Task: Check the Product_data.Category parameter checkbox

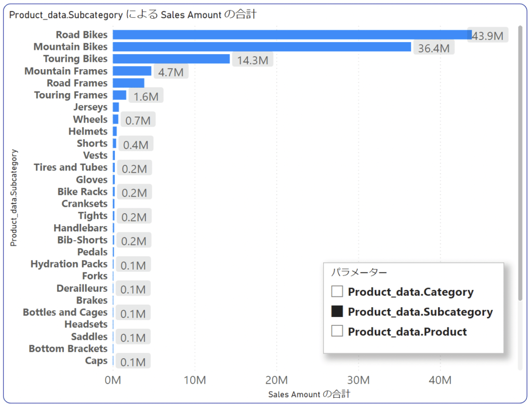Action: tap(337, 292)
